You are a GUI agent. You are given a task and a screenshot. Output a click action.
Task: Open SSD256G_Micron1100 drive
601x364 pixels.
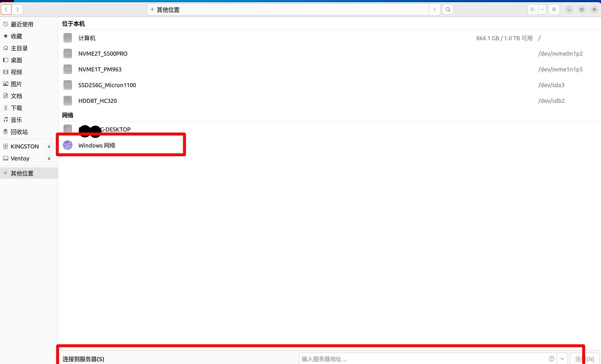click(x=329, y=85)
